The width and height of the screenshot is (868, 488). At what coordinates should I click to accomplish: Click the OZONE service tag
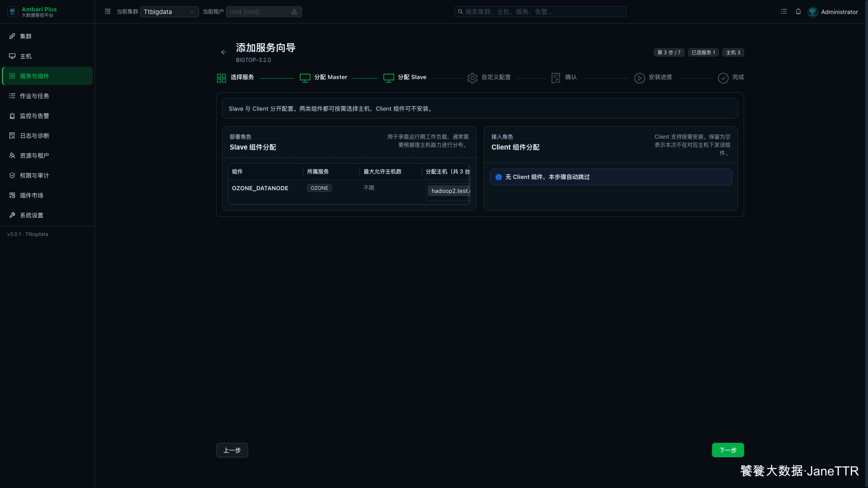(x=320, y=188)
